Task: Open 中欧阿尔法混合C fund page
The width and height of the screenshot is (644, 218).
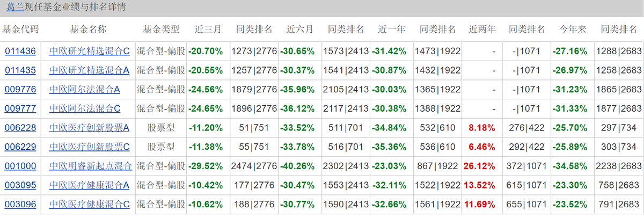Action: [x=85, y=109]
